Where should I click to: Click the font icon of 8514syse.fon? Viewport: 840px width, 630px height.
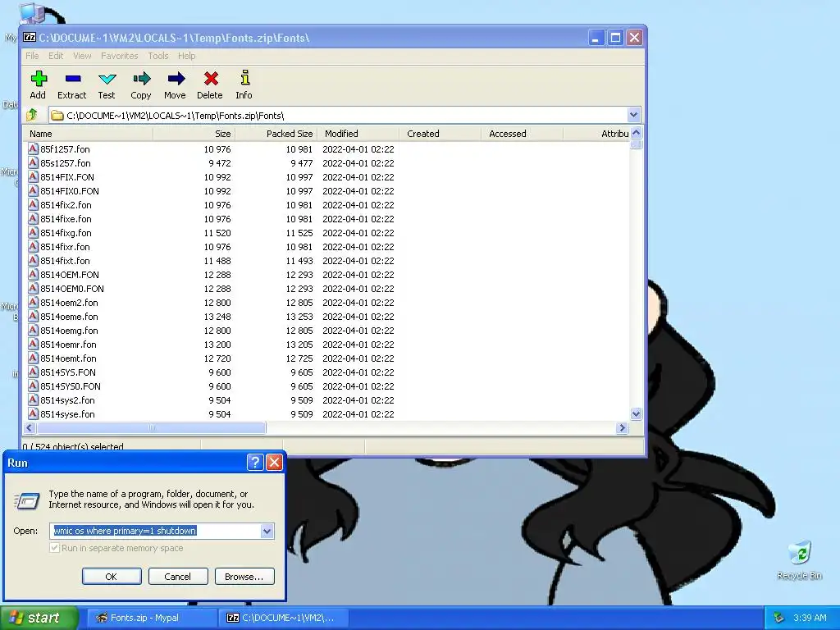click(33, 413)
